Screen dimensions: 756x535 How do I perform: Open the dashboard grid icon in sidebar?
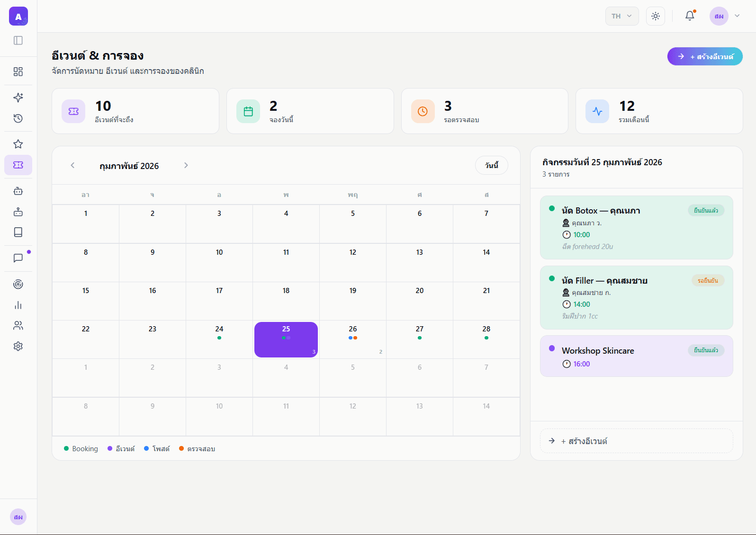pyautogui.click(x=18, y=71)
